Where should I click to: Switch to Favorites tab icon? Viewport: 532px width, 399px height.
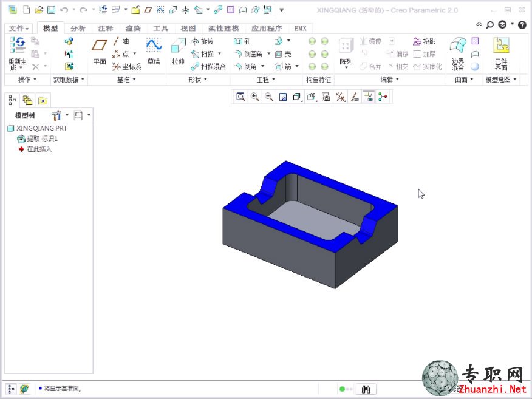tap(43, 100)
